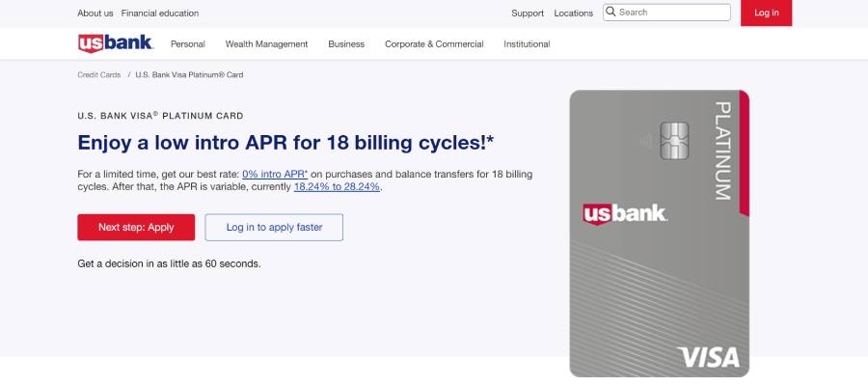
Task: Open the 18.24% to 28.24% link
Action: click(337, 186)
